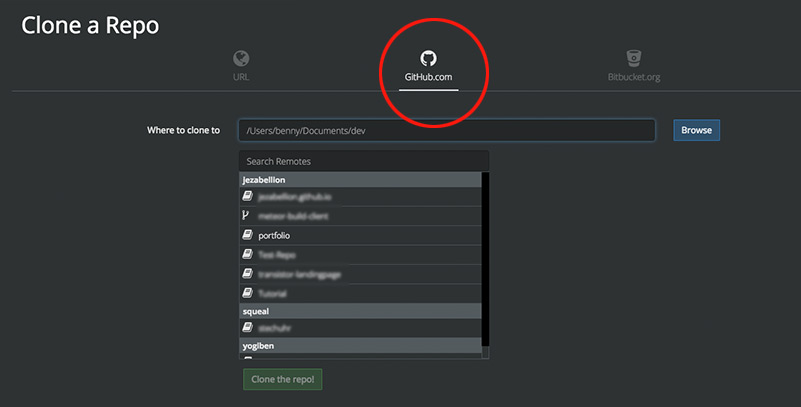Click the Browse button

point(696,130)
